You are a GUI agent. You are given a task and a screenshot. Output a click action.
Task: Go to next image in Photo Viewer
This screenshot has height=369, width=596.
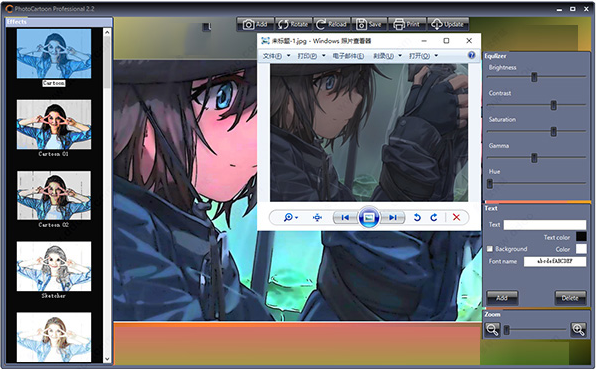[393, 217]
